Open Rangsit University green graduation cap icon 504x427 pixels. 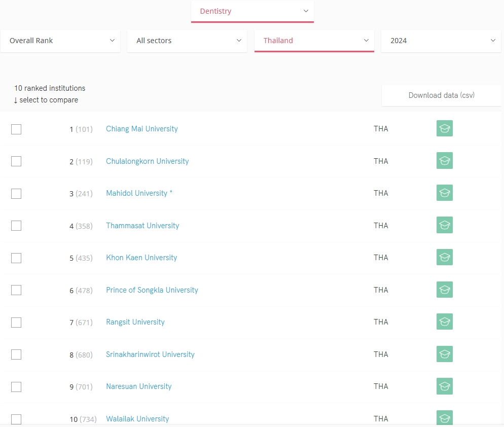[445, 322]
